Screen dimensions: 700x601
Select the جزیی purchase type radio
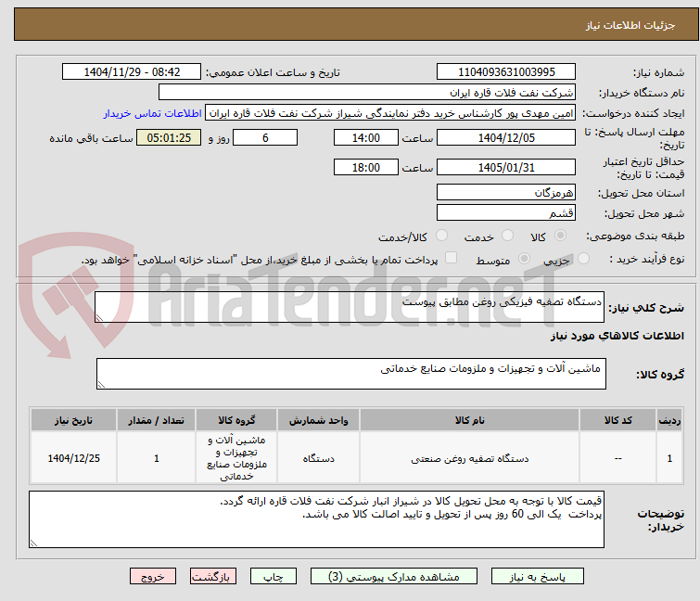[583, 258]
